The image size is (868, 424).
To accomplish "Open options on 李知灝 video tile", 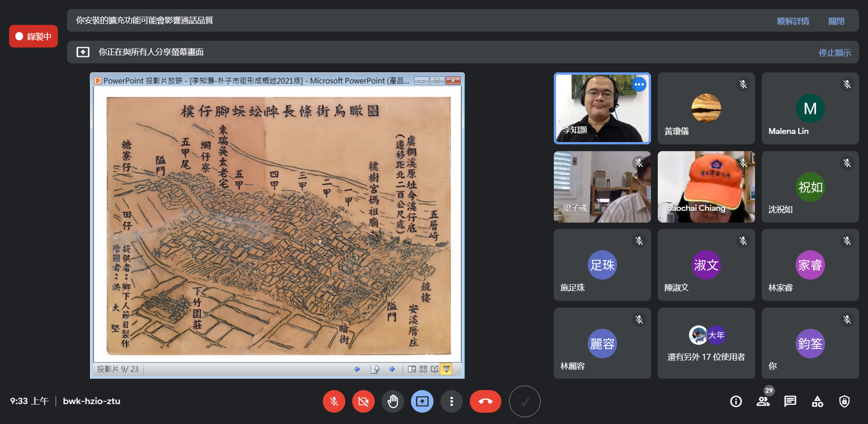I will point(639,85).
